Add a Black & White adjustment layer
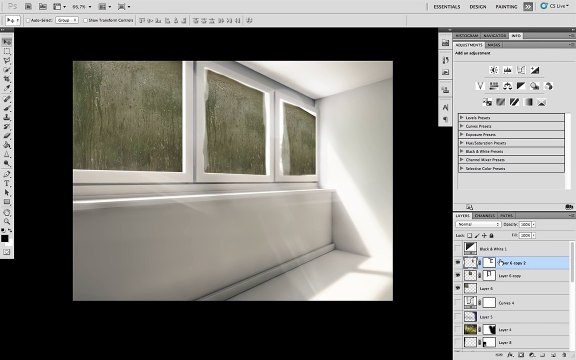The height and width of the screenshot is (360, 576). point(521,86)
